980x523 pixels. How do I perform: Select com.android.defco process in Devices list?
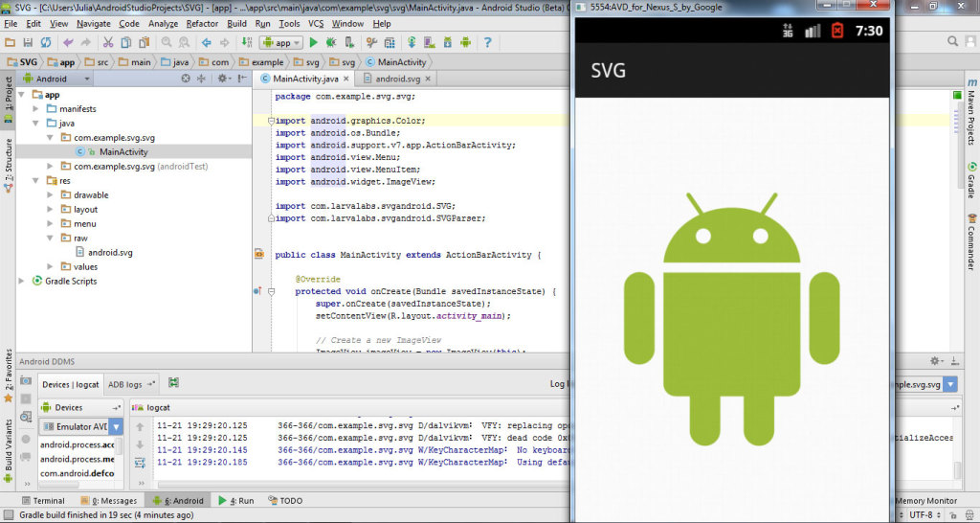(77, 473)
